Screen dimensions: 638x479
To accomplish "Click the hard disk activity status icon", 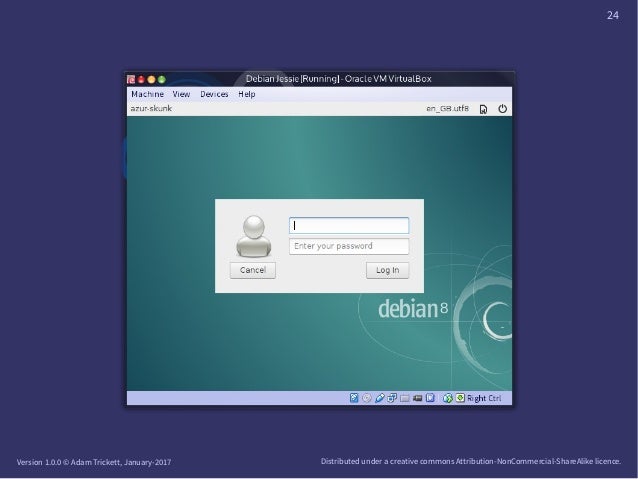I will [x=354, y=398].
